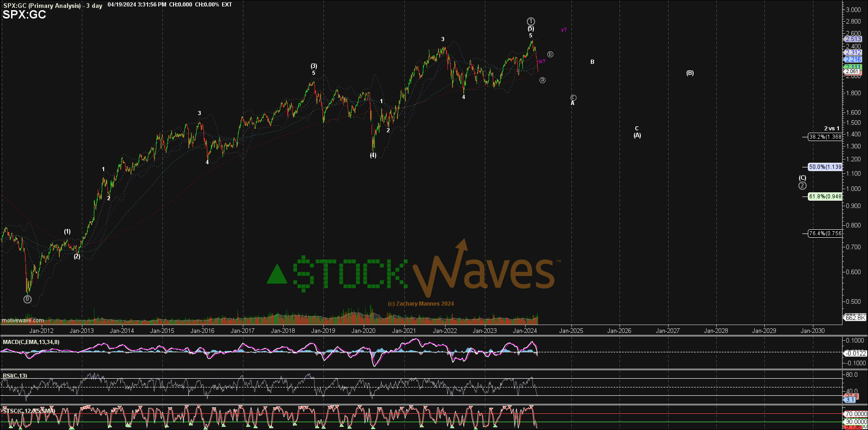The image size is (868, 430).
Task: Select the circled 2 wave label near 1.000
Action: point(802,185)
